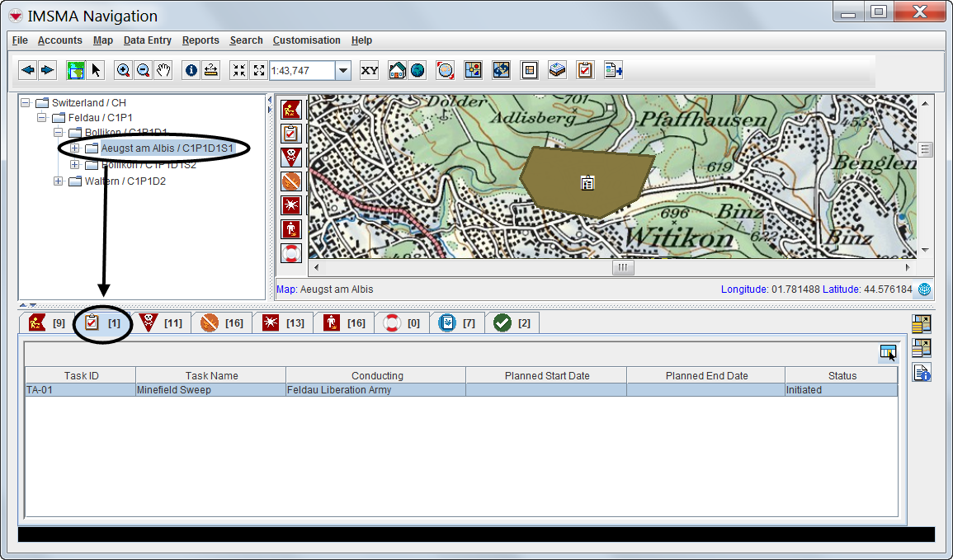Collapse the Switzerland / CH tree node
Image resolution: width=953 pixels, height=560 pixels.
25,103
